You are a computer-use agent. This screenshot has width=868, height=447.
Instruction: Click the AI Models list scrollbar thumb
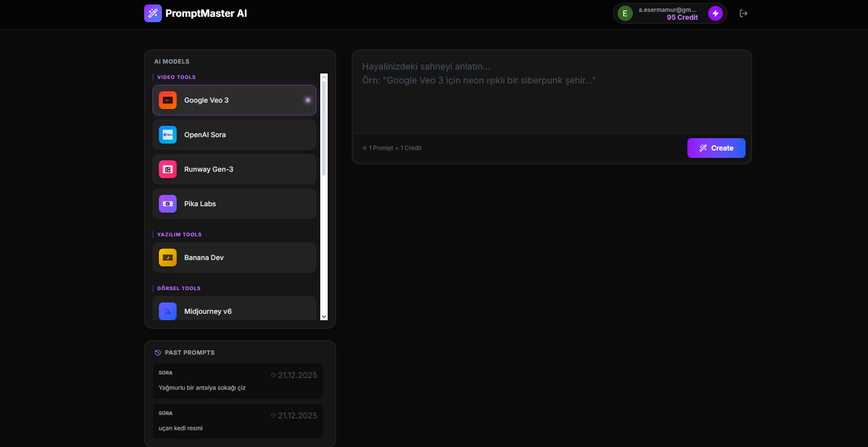(324, 128)
